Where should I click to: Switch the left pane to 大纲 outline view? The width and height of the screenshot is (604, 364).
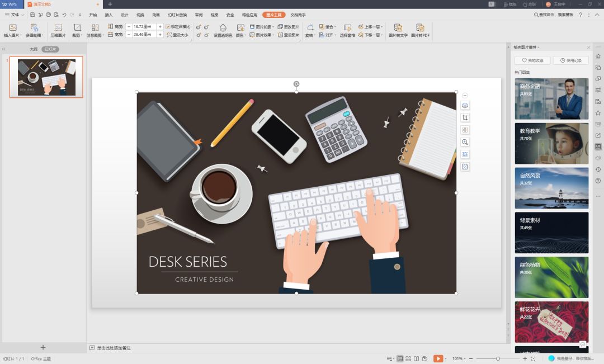pyautogui.click(x=34, y=49)
